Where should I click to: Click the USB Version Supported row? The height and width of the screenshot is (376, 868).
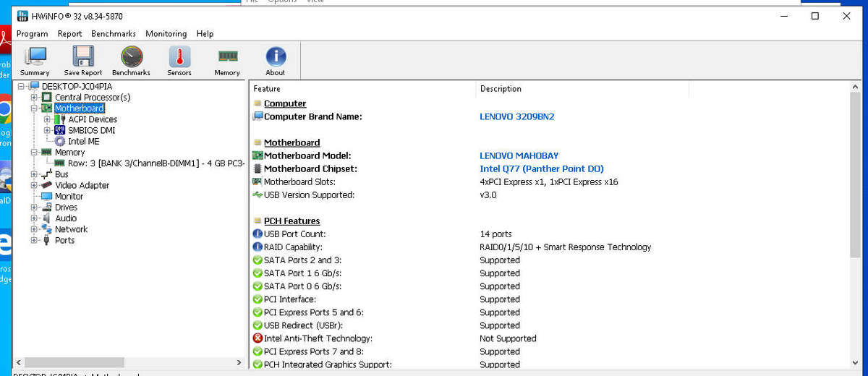(550, 195)
